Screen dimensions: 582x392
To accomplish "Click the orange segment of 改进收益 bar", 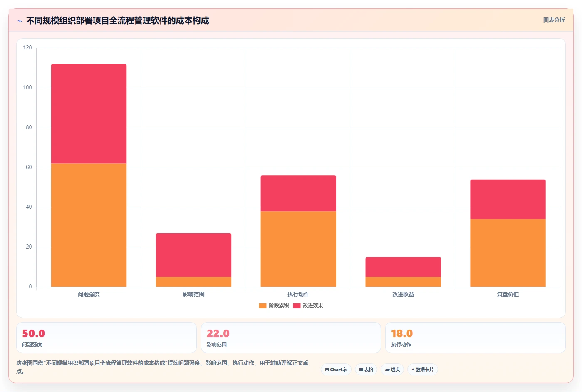I will pos(403,282).
